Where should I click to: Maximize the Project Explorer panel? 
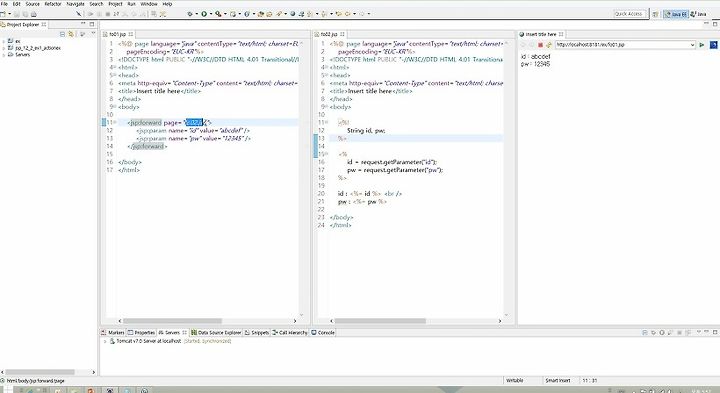92,24
